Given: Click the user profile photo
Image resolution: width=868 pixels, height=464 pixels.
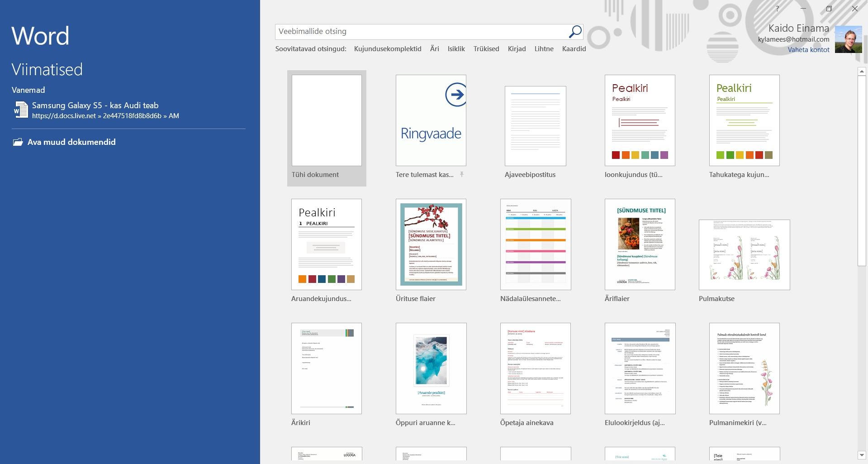Looking at the screenshot, I should [848, 39].
